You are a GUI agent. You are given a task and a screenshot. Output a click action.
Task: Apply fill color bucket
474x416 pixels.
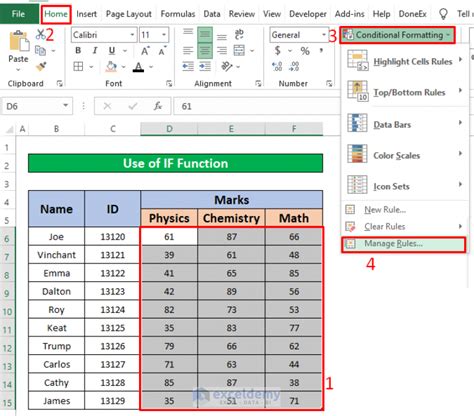coord(111,67)
